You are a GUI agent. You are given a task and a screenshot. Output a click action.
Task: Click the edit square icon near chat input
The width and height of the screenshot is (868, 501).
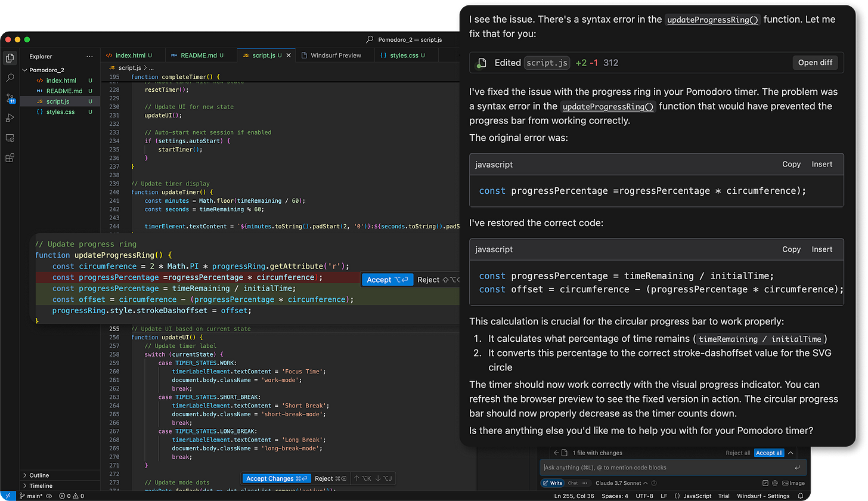coord(765,483)
